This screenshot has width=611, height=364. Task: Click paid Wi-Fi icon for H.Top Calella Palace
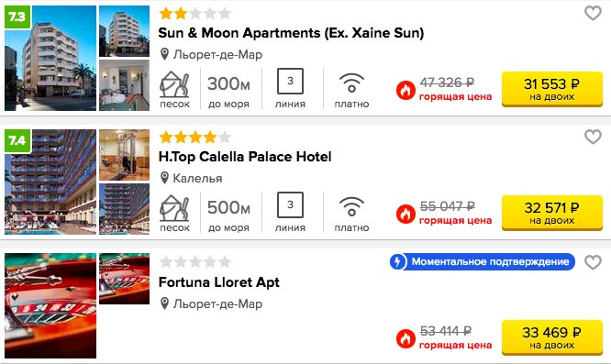351,206
